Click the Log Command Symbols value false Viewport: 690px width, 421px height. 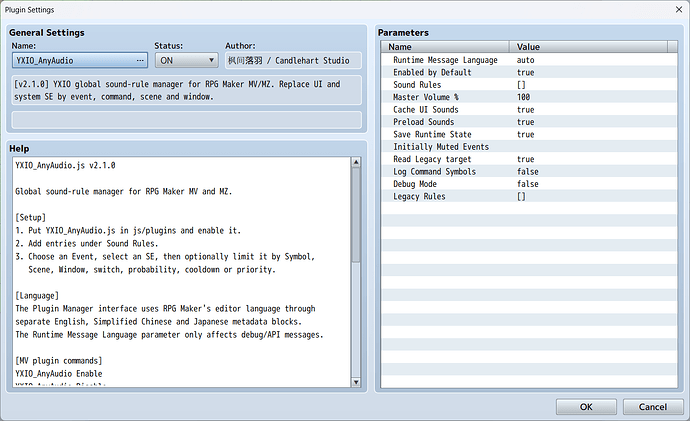(528, 172)
